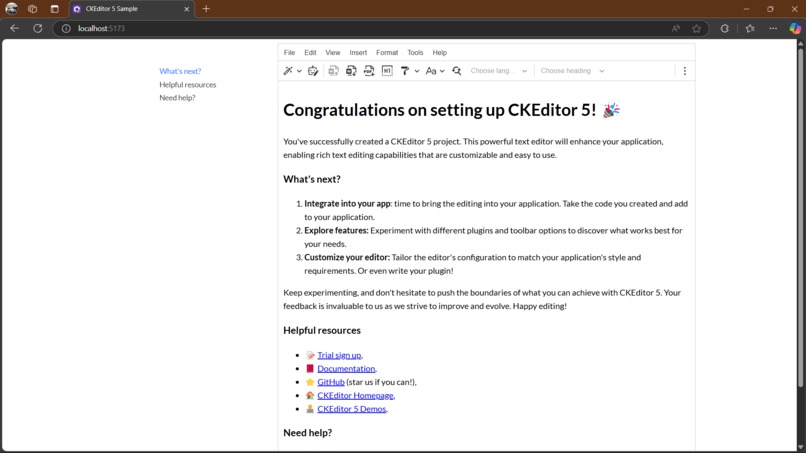Click the Aa case change icon
This screenshot has width=806, height=453.
[431, 71]
